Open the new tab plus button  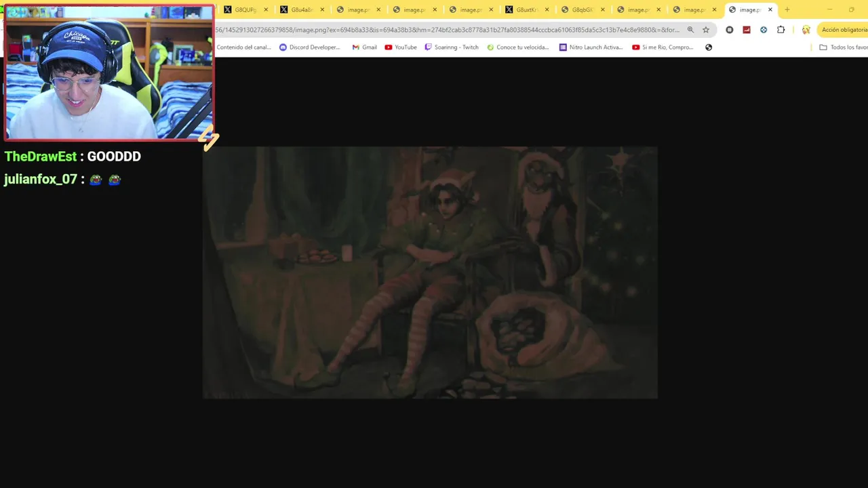(787, 9)
